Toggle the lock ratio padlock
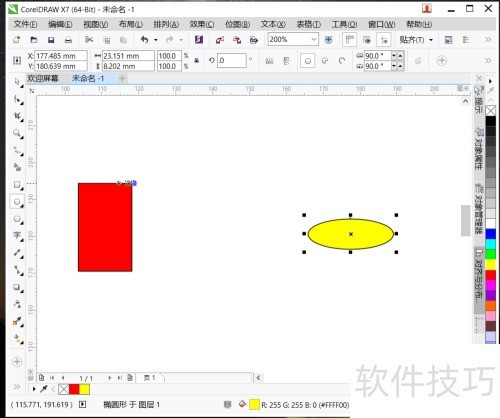Viewport: 500px width, 418px height. [x=197, y=61]
